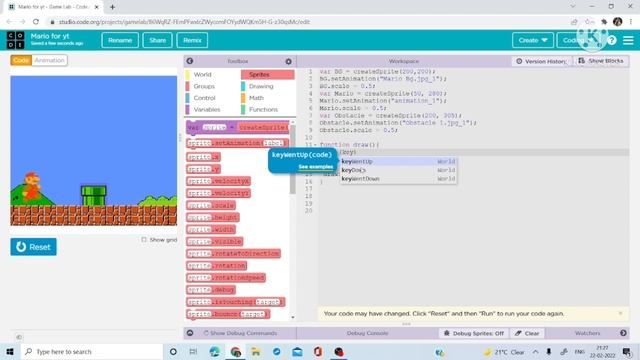
Task: Open the notification center icon
Action: (627, 351)
